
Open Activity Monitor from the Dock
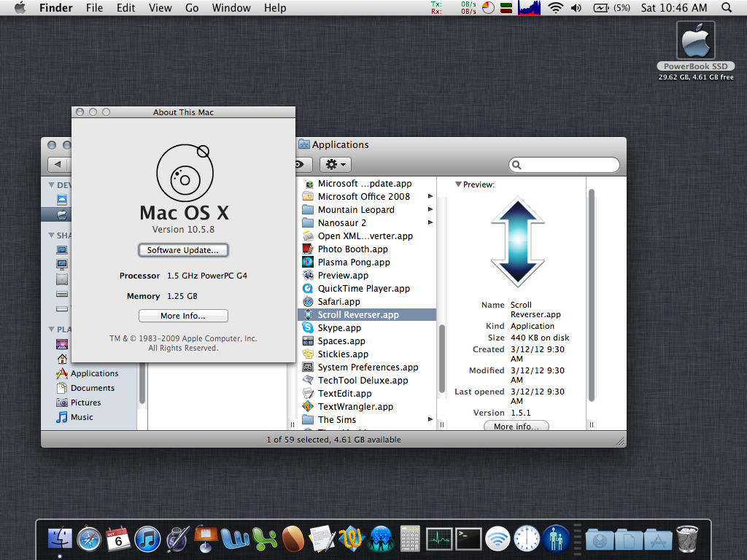point(439,540)
